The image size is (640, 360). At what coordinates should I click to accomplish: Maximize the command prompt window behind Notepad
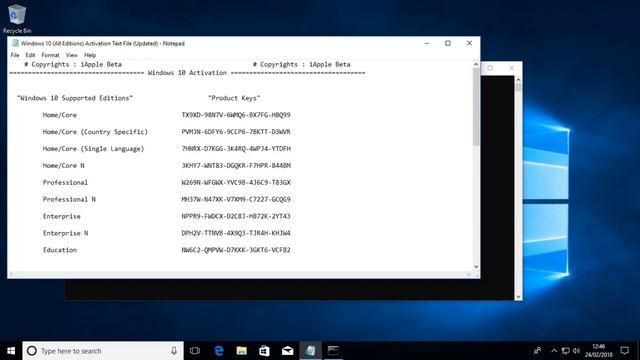click(x=490, y=68)
